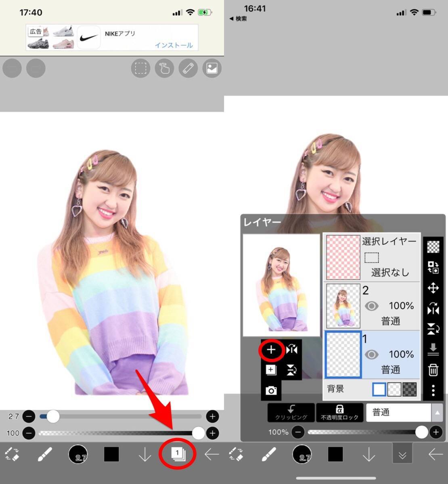This screenshot has width=448, height=484.
Task: Open the layers window icon showing 1
Action: [x=178, y=454]
